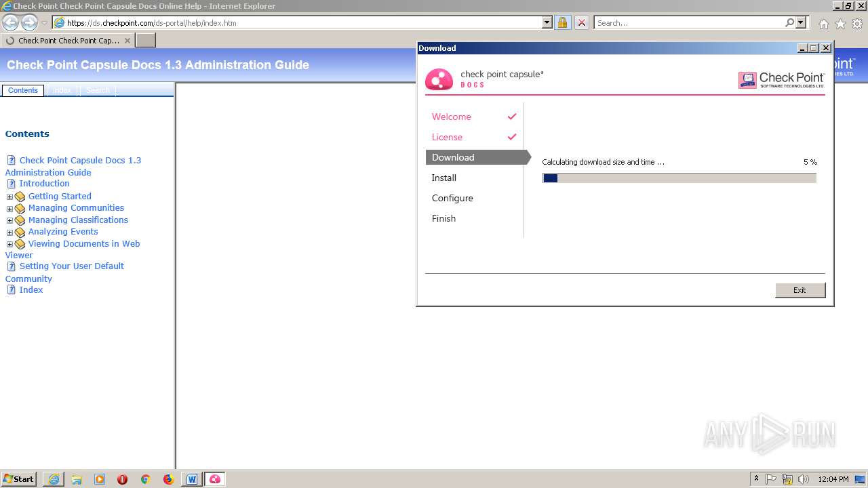Viewport: 868px width, 488px height.
Task: Open IE Tools gear icon
Action: point(857,24)
